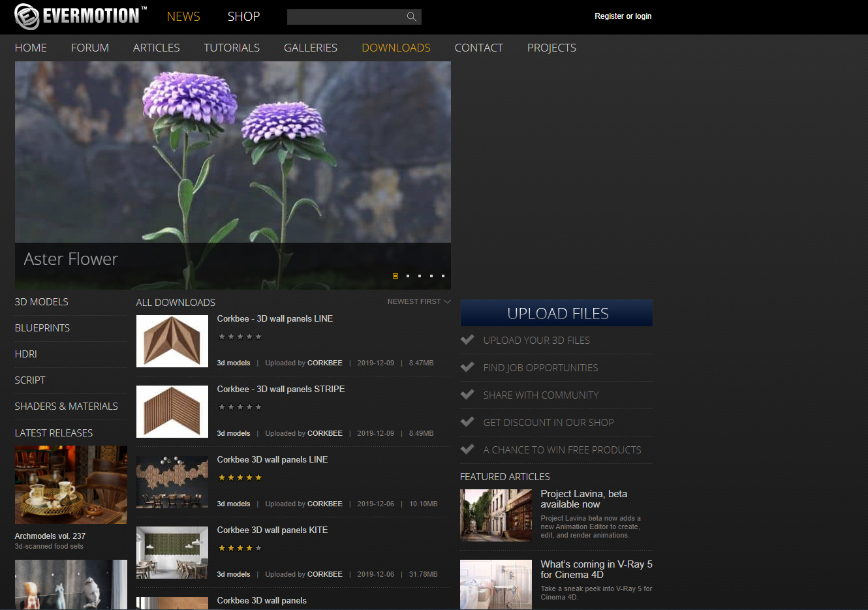Click checkmark icon beside Share With Community
The height and width of the screenshot is (610, 868).
pos(467,394)
